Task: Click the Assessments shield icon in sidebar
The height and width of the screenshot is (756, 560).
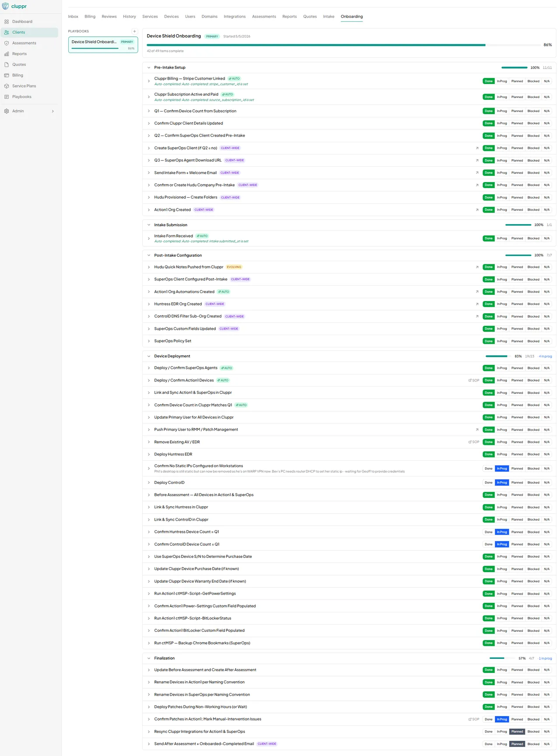Action: click(7, 43)
